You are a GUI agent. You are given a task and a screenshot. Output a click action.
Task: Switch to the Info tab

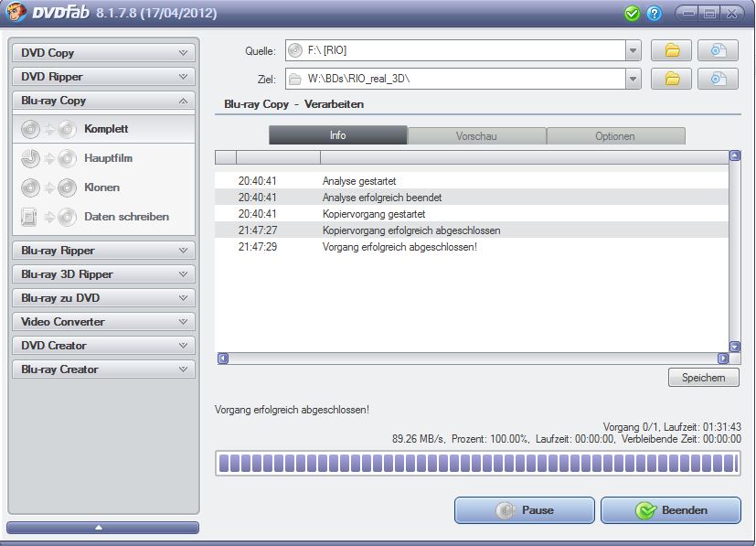(x=338, y=135)
